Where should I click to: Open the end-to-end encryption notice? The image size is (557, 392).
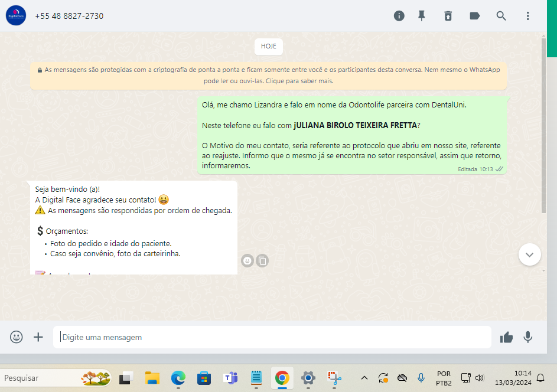click(x=269, y=76)
